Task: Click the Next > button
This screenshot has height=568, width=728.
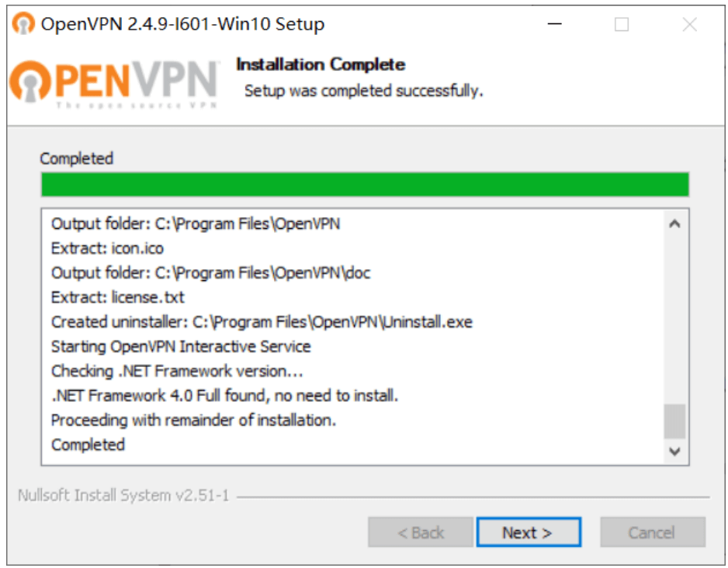Action: coord(529,532)
